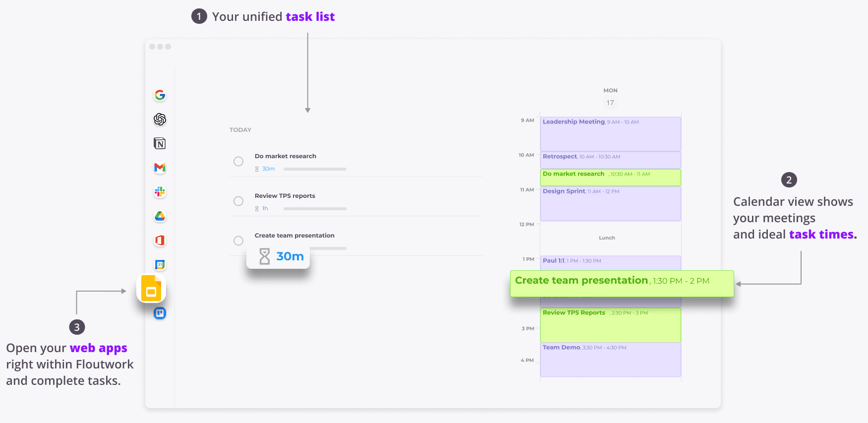Screen dimensions: 868x423
Task: Open Google Drive from the sidebar
Action: pyautogui.click(x=160, y=216)
